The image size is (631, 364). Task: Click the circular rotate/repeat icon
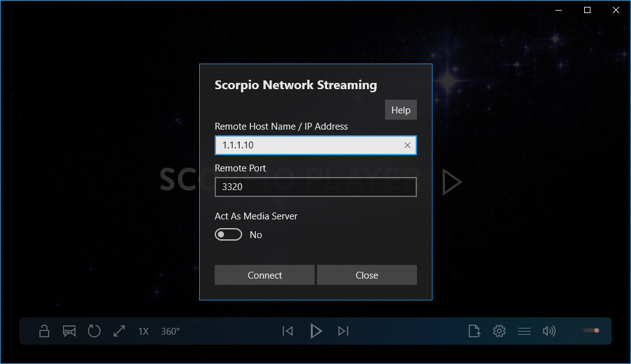(94, 331)
